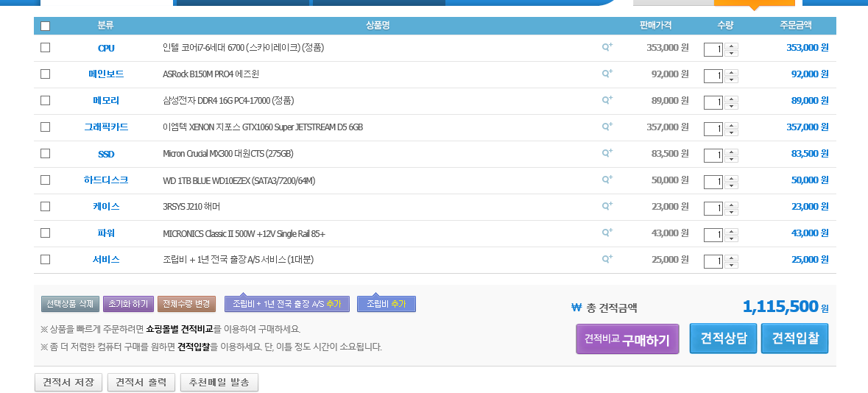The image size is (868, 393).
Task: Open magnifier icon for WD 1TB hard disk
Action: (x=607, y=180)
